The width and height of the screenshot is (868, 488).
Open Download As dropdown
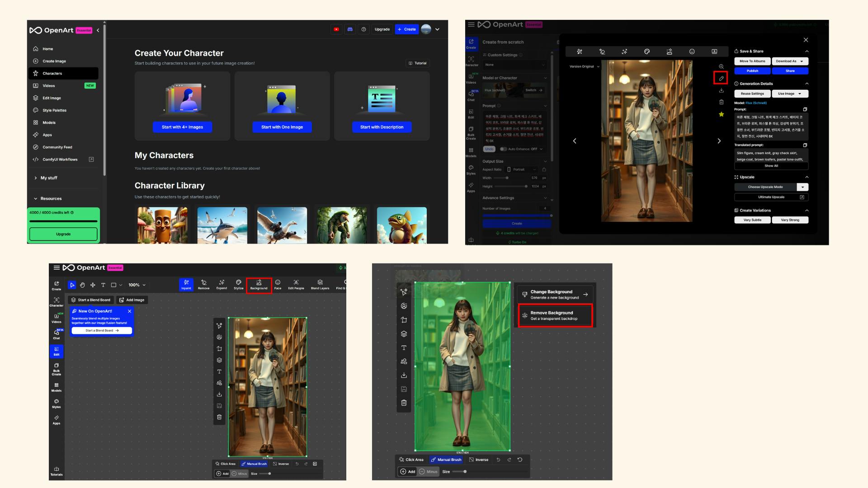pyautogui.click(x=790, y=61)
